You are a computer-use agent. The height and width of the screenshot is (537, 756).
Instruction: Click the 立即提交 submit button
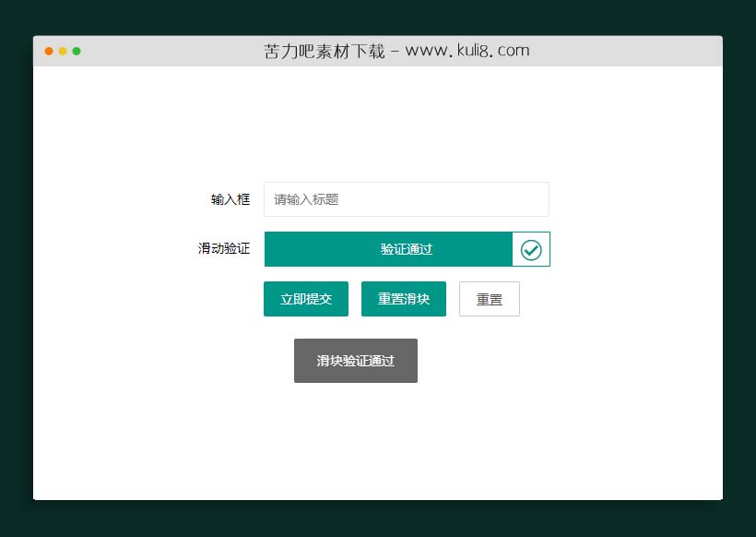pos(305,298)
